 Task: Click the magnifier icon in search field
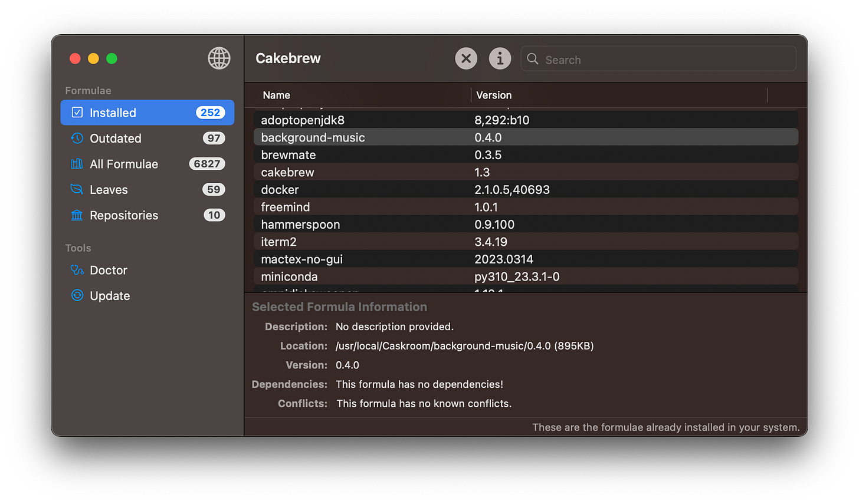533,59
